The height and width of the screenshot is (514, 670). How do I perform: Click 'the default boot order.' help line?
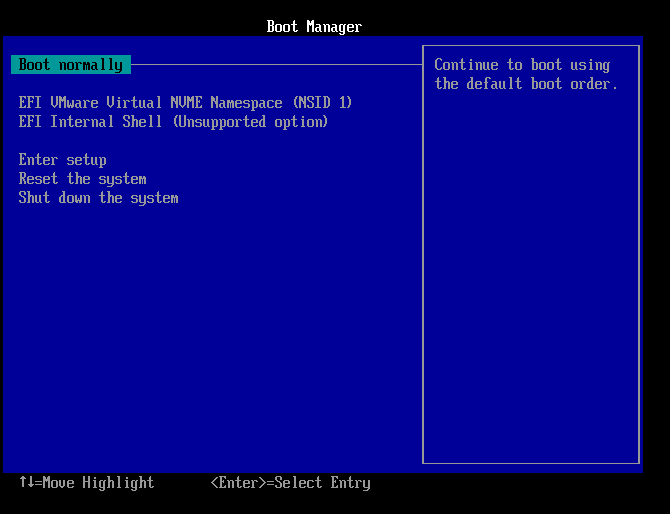(x=526, y=84)
